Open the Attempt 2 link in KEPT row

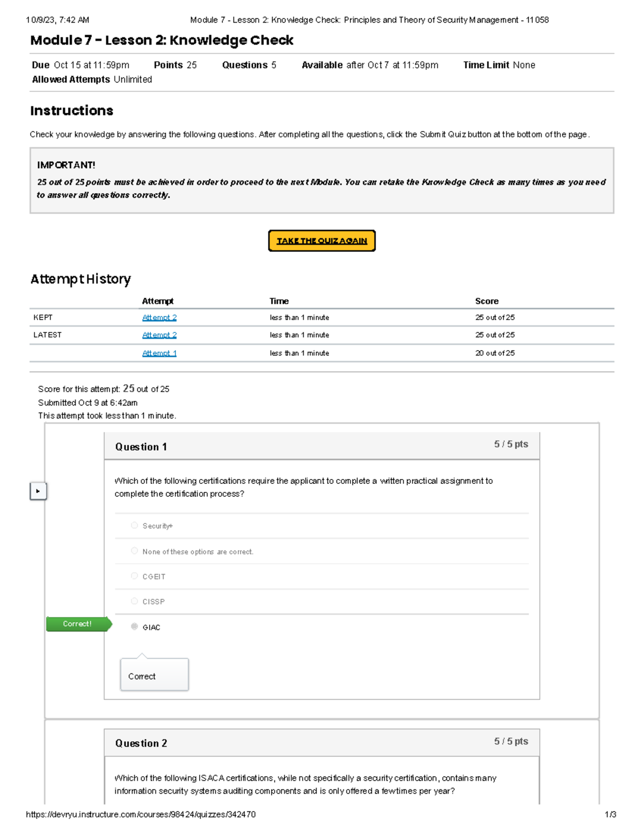tap(159, 317)
